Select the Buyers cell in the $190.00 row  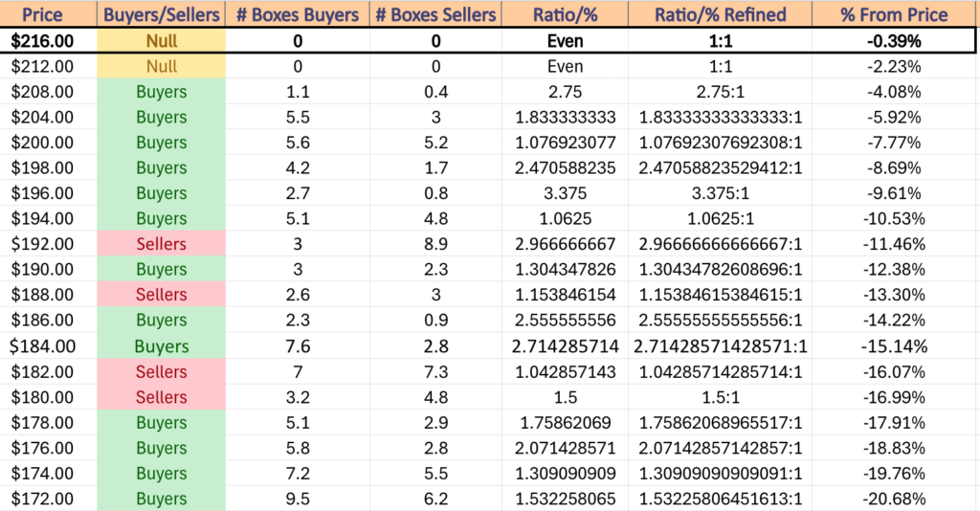(x=161, y=269)
